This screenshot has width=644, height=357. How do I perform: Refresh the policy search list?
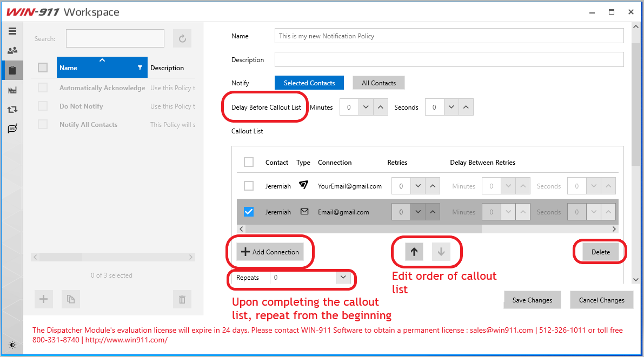click(x=182, y=38)
